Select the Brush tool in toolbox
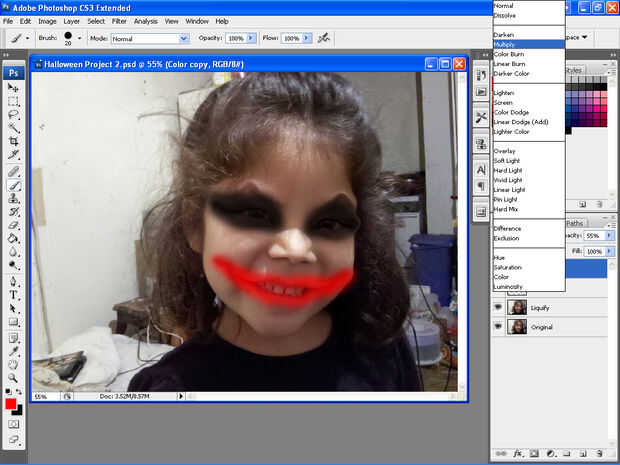This screenshot has width=620, height=465. [13, 185]
